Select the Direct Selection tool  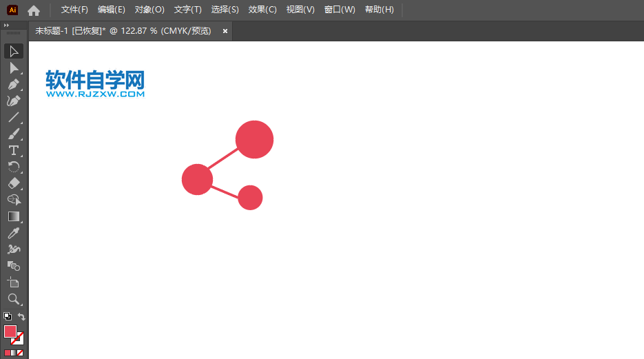point(14,68)
